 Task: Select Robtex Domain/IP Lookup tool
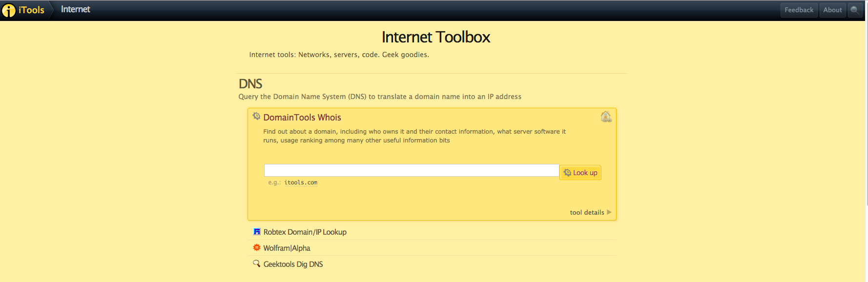click(305, 232)
